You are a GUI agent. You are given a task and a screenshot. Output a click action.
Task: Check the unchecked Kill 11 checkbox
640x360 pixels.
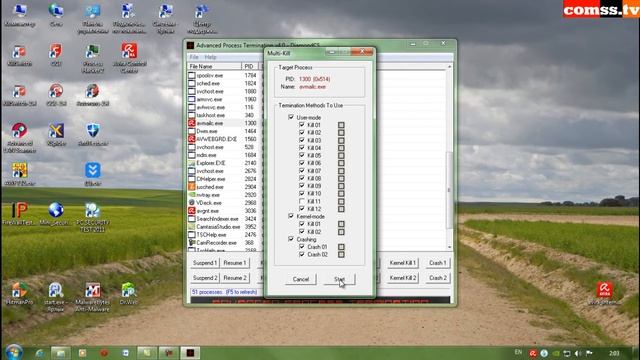click(x=302, y=201)
